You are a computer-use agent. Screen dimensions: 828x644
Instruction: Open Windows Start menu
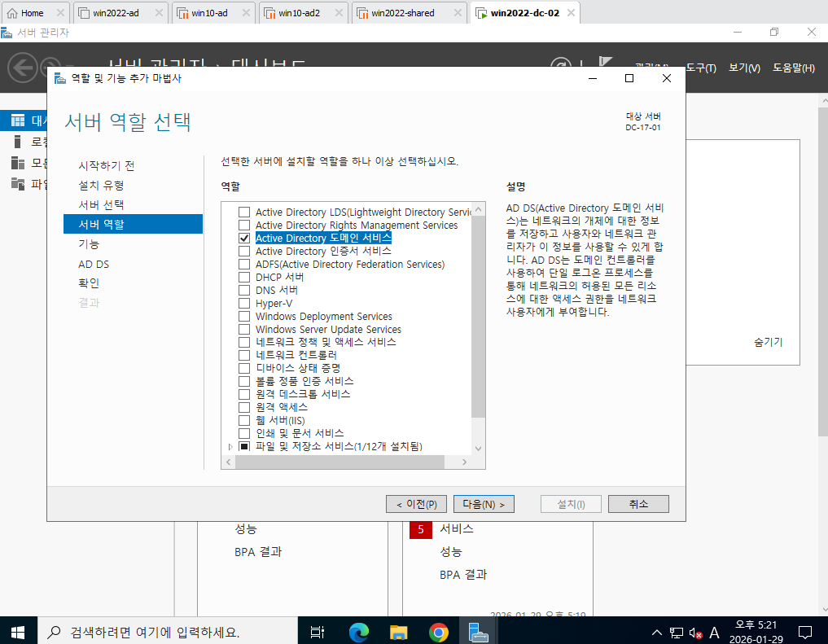coord(19,631)
